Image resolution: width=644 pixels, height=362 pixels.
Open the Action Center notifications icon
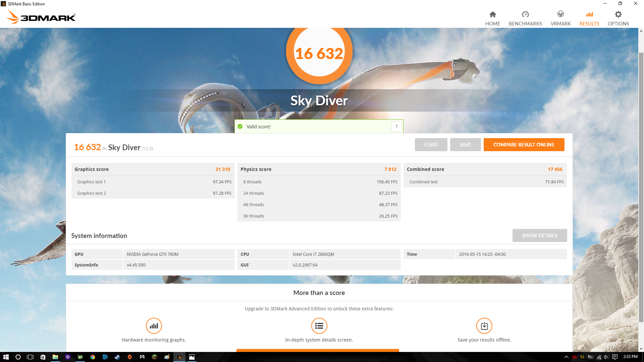click(x=615, y=357)
